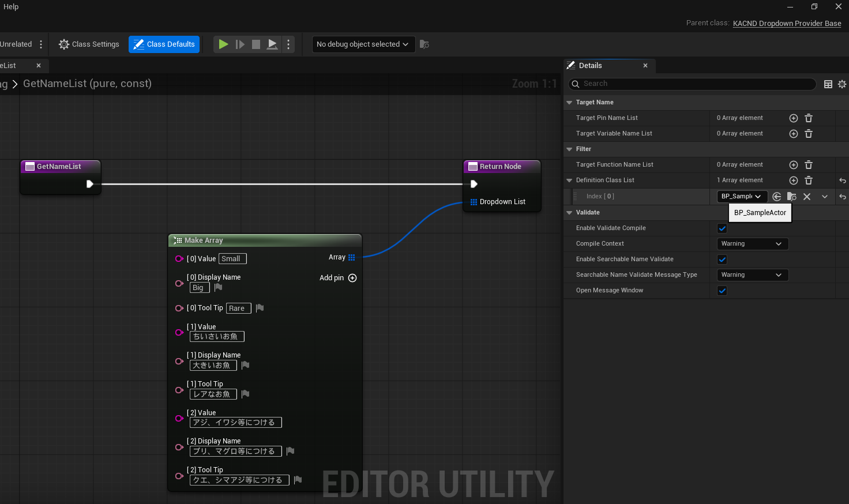Viewport: 849px width, 504px height.
Task: Open Details panel settings gear
Action: [842, 84]
